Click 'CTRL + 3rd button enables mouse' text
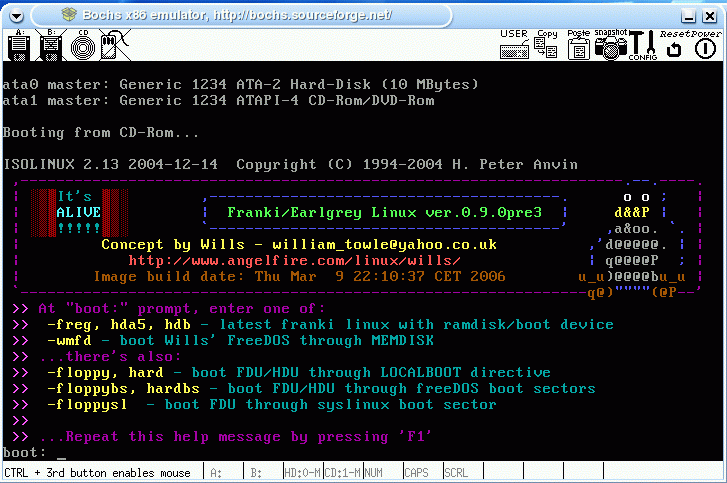 coord(97,473)
